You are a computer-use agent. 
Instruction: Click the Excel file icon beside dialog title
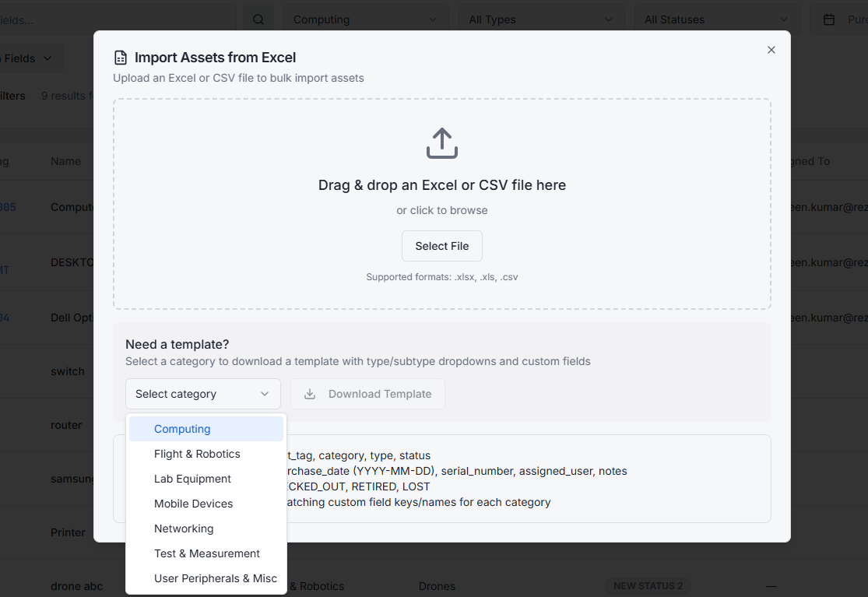pyautogui.click(x=120, y=58)
